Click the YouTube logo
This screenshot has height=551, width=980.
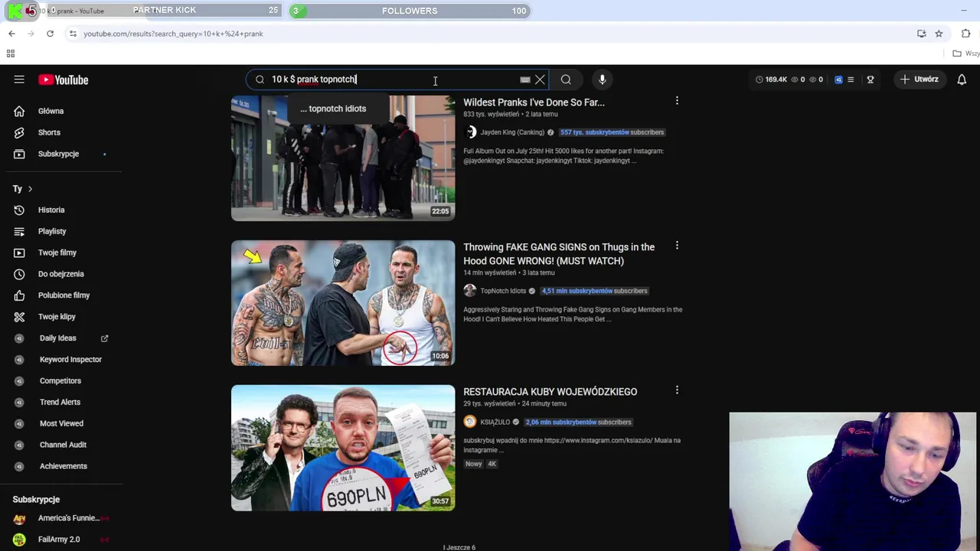(x=64, y=80)
